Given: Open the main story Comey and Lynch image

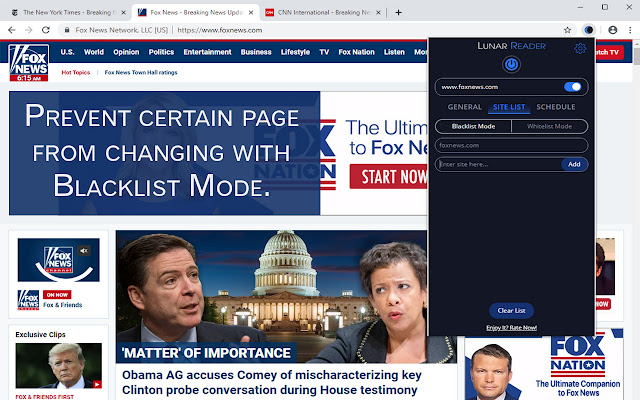Looking at the screenshot, I should 286,297.
